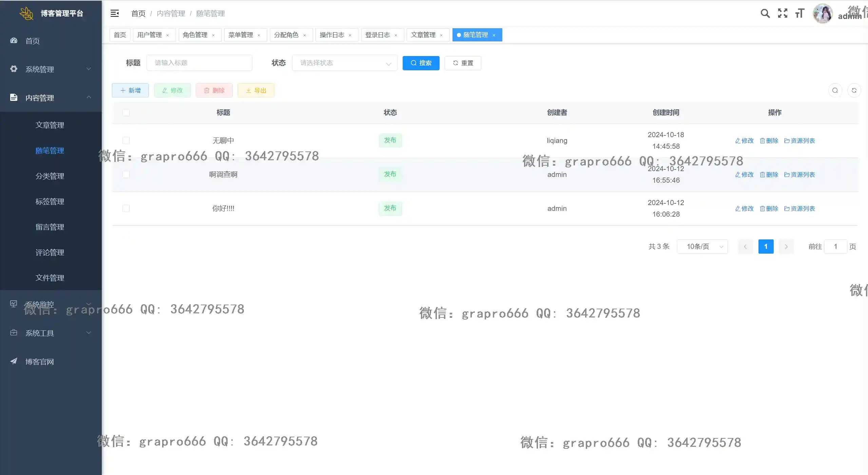Tick the checkbox for 无聊中 row

pyautogui.click(x=126, y=141)
